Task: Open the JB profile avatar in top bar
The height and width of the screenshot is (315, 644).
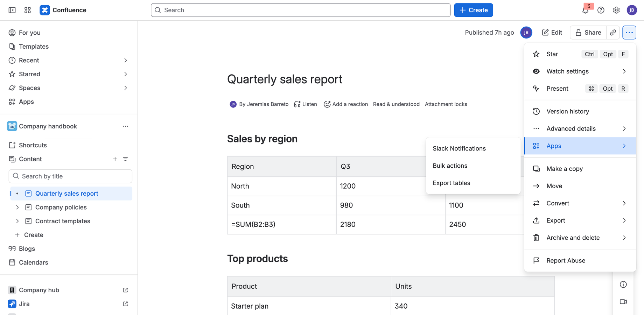Action: 632,10
